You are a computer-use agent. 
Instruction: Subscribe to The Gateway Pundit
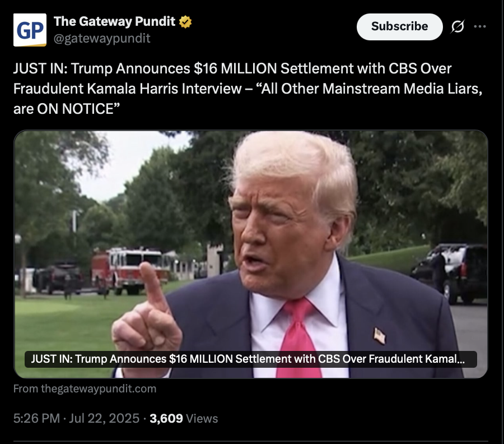click(x=399, y=27)
